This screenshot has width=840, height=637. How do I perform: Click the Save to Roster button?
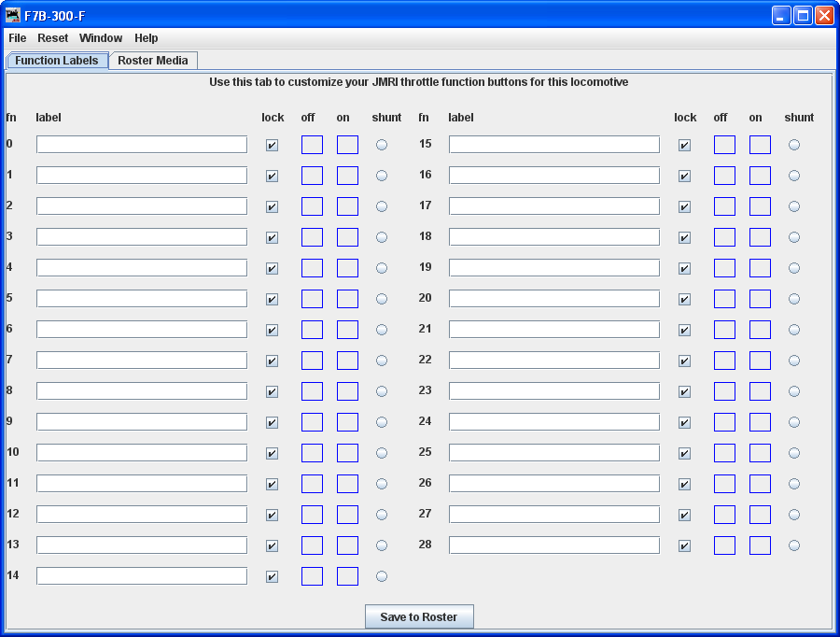pos(419,616)
